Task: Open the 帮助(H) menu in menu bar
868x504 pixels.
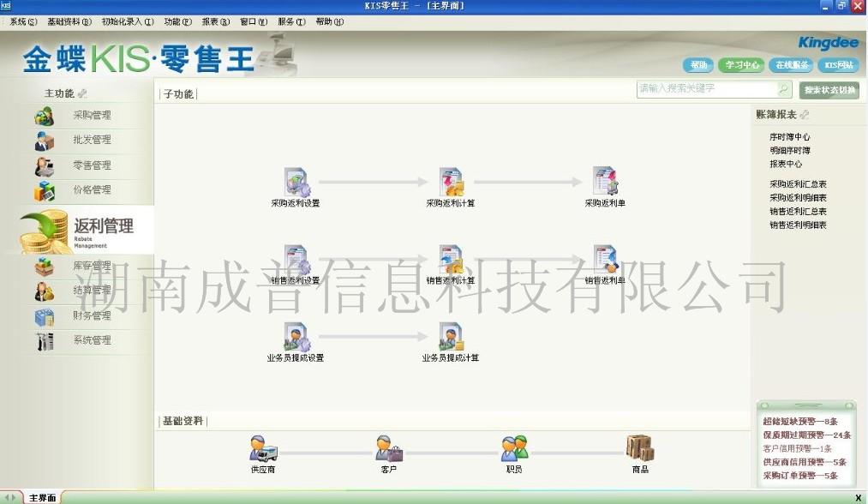Action: (329, 21)
